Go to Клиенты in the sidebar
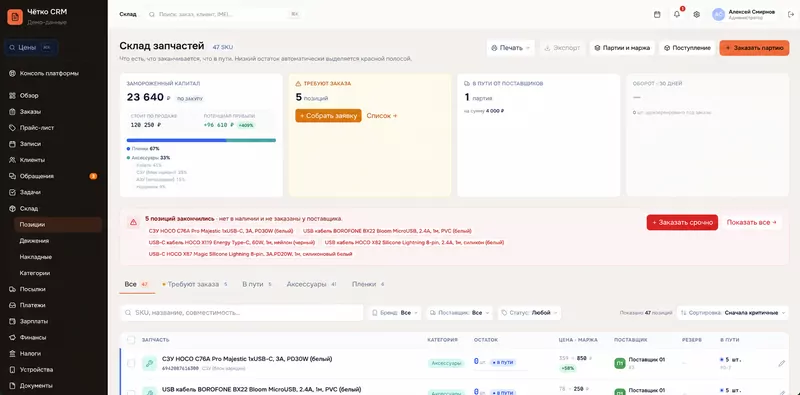Screen dimensions: 800x395 tap(32, 160)
